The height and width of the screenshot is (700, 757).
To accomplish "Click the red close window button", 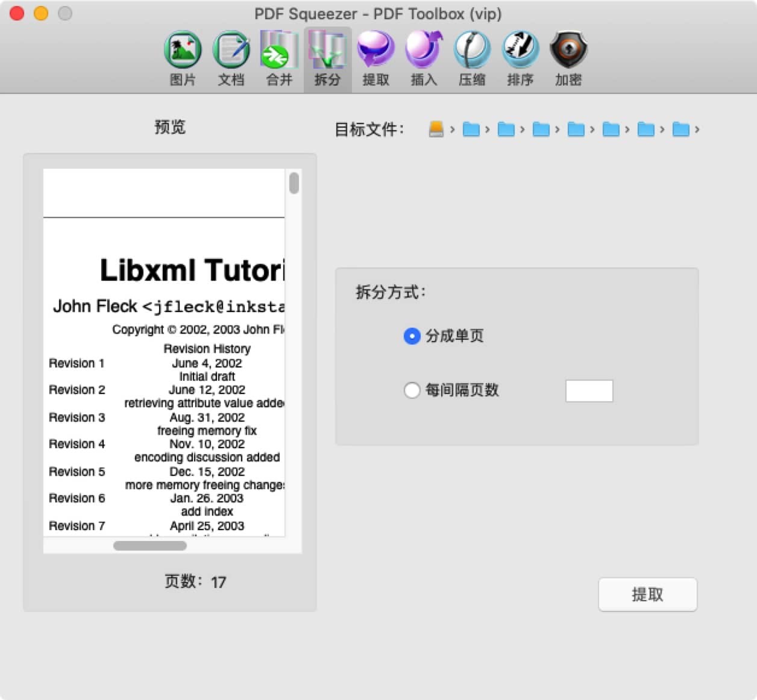I will click(x=17, y=13).
